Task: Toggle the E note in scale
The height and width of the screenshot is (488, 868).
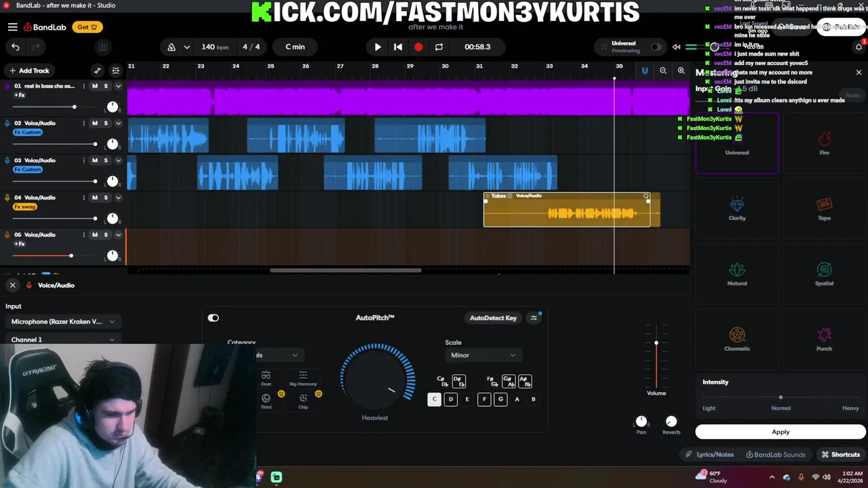Action: pos(467,399)
